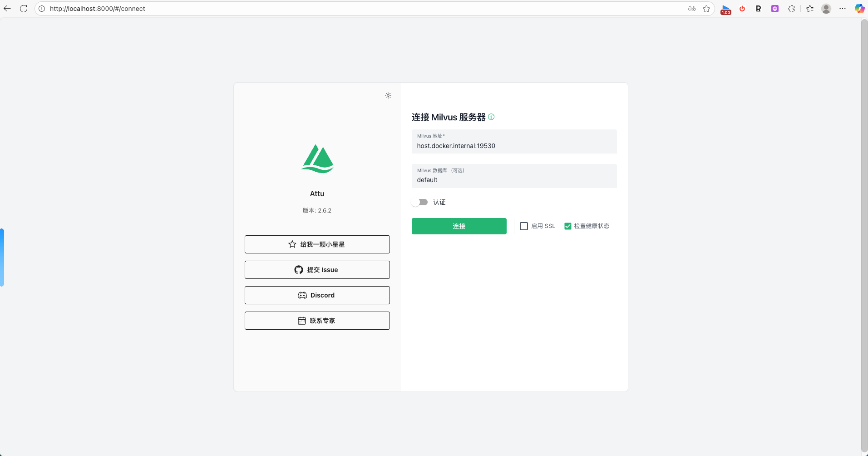The width and height of the screenshot is (868, 456).
Task: Open the browser three-dot settings menu
Action: click(843, 9)
